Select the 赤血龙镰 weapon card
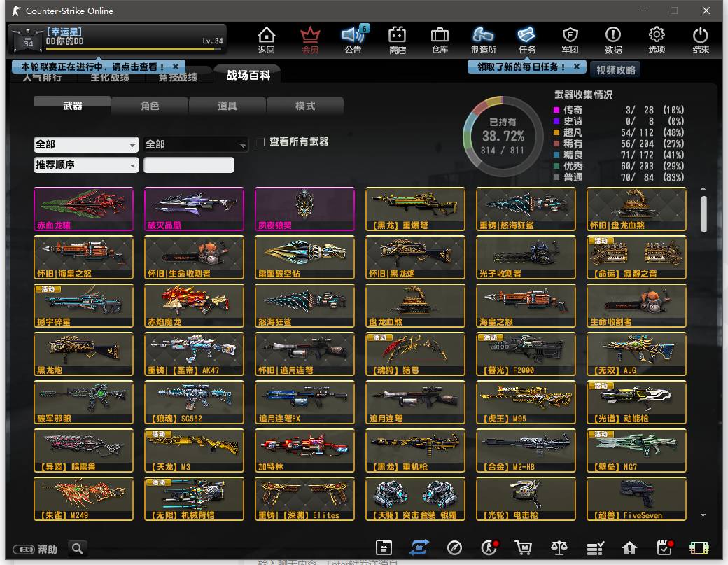 pyautogui.click(x=83, y=209)
